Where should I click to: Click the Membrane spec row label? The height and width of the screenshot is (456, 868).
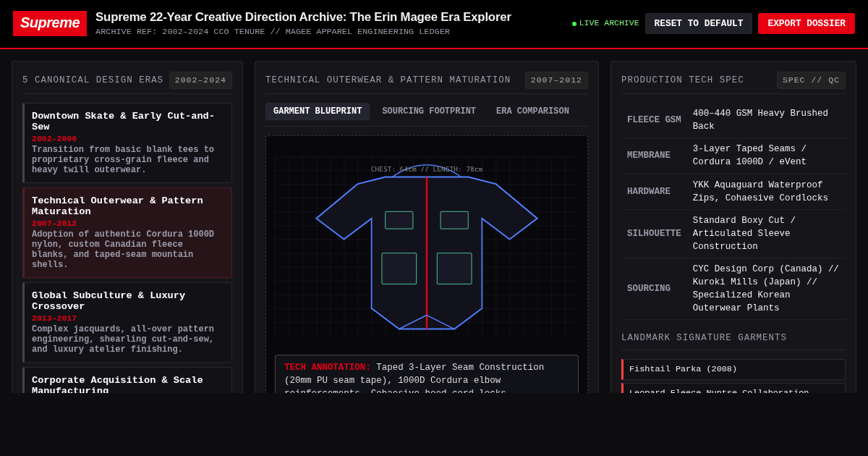[649, 156]
